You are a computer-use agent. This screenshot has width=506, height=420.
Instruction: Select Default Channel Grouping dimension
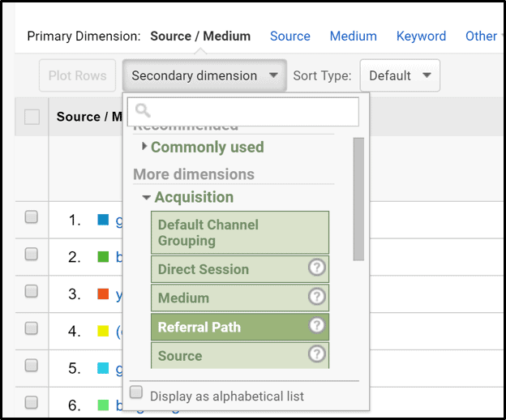click(240, 233)
